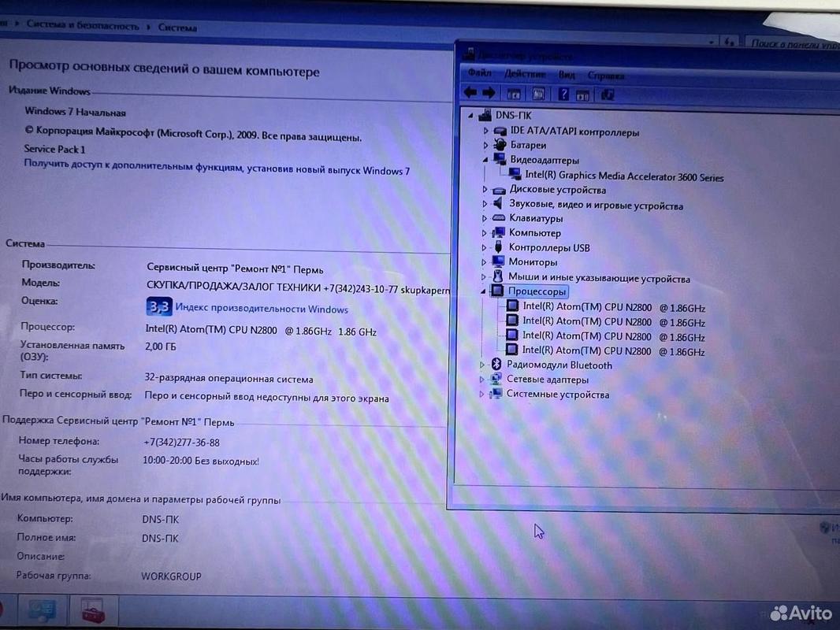Open Индекс производительности Windows link

pyautogui.click(x=262, y=309)
